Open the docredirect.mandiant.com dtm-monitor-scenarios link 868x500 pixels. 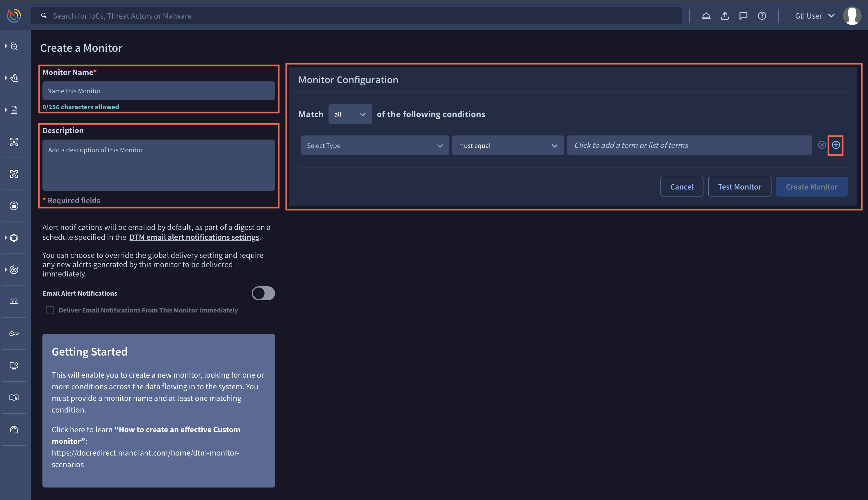(x=146, y=458)
